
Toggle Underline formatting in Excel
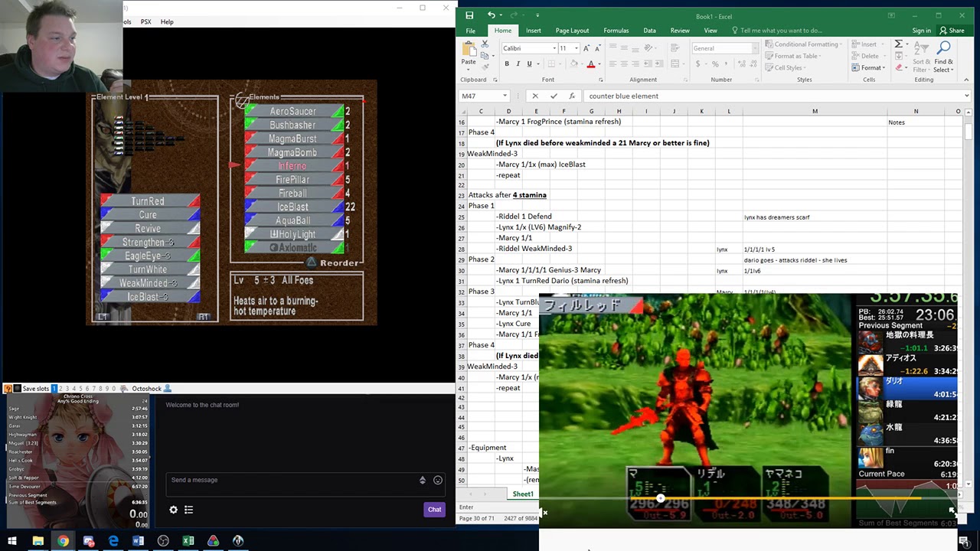coord(529,64)
